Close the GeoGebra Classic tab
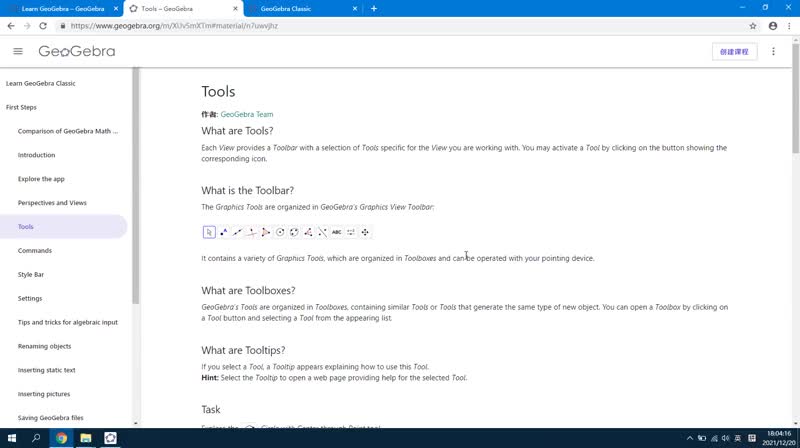The height and width of the screenshot is (448, 800). point(355,9)
